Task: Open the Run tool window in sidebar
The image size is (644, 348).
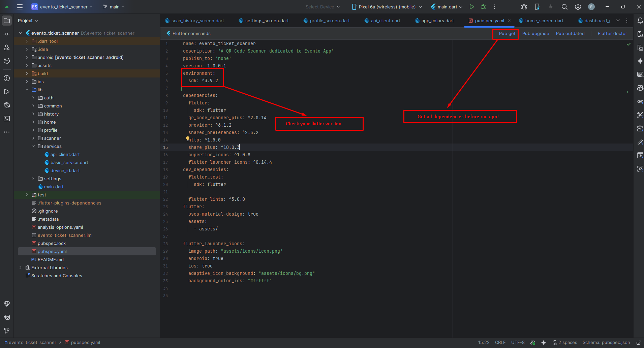Action: coord(7,92)
